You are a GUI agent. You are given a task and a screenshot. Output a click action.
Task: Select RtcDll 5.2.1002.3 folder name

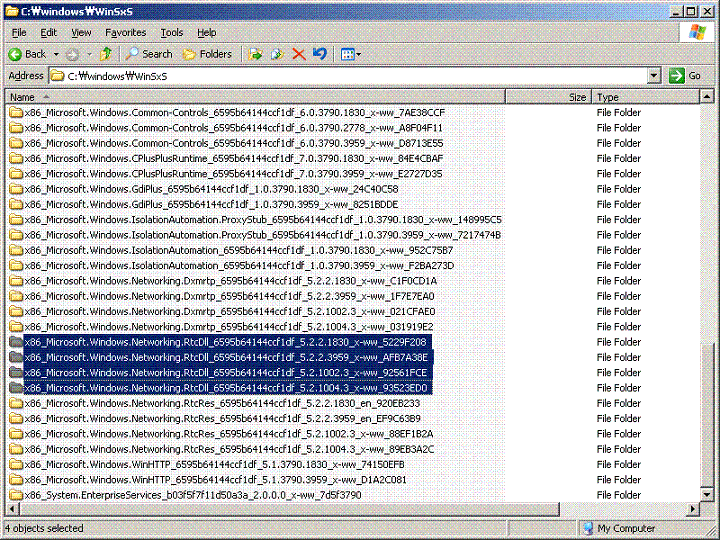pos(226,372)
